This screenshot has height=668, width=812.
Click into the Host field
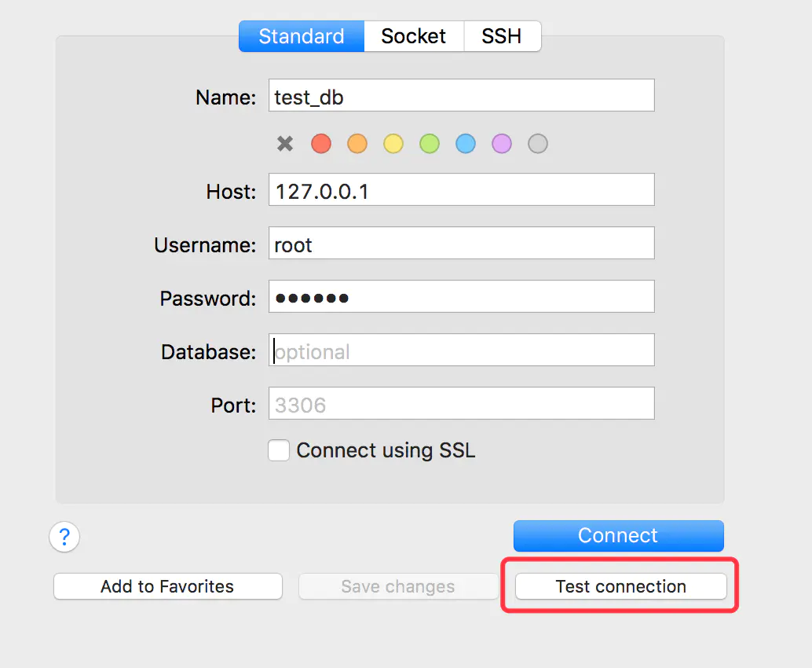461,190
